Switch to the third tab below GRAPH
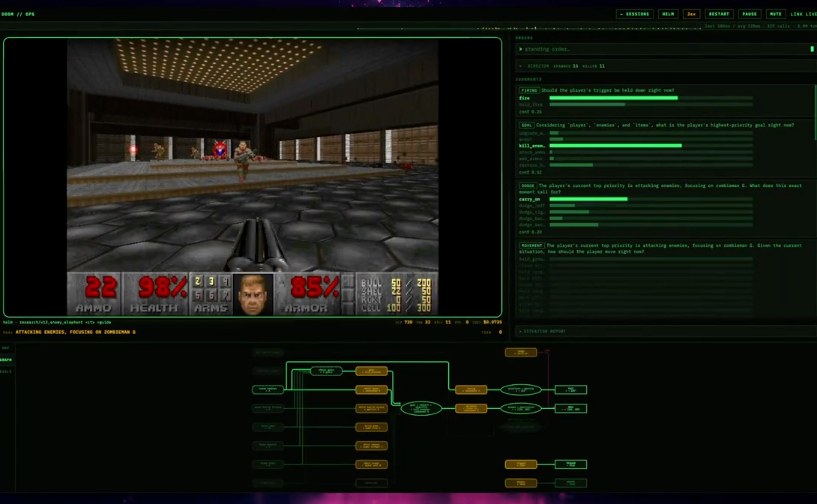The image size is (817, 504). click(x=6, y=372)
